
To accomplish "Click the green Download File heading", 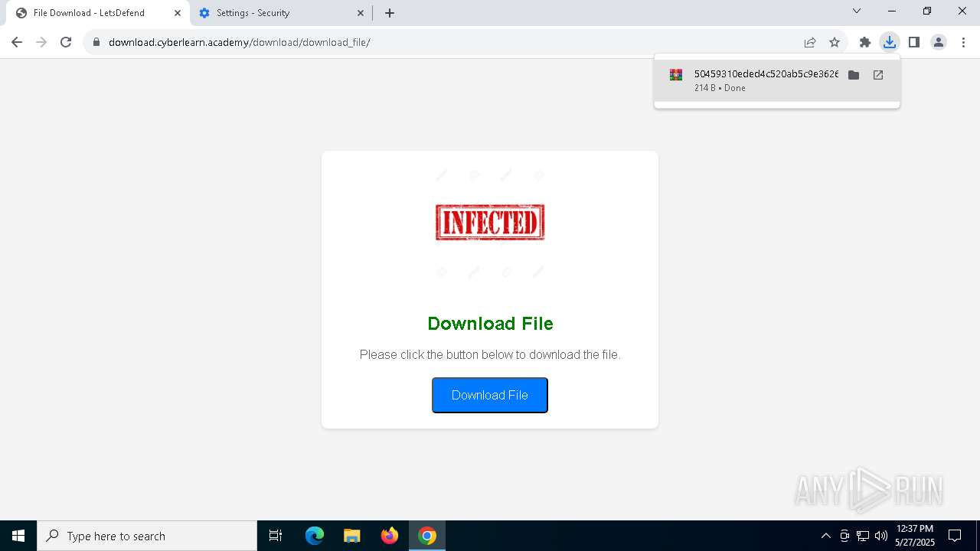I will pyautogui.click(x=490, y=324).
